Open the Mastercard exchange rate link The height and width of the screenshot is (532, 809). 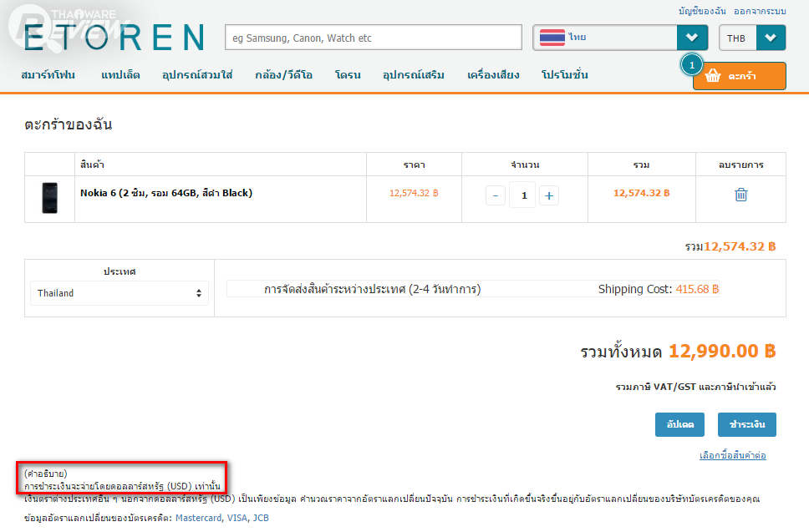198,518
